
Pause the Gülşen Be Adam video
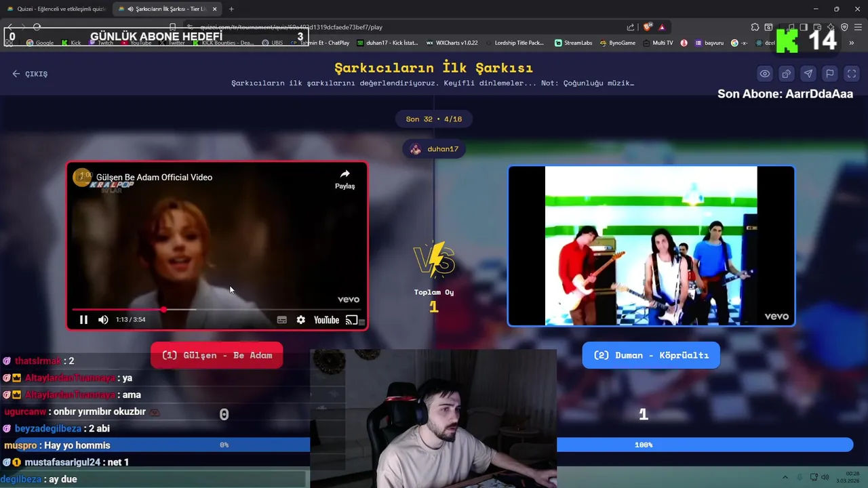pyautogui.click(x=83, y=320)
